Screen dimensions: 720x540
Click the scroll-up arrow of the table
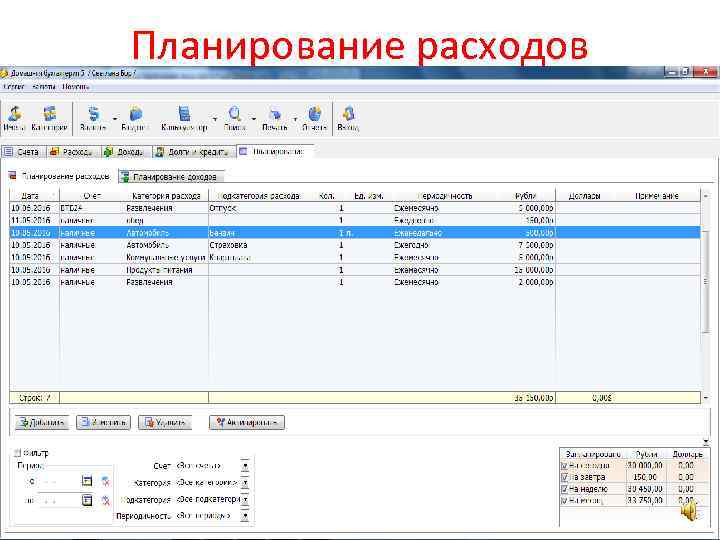tap(706, 196)
